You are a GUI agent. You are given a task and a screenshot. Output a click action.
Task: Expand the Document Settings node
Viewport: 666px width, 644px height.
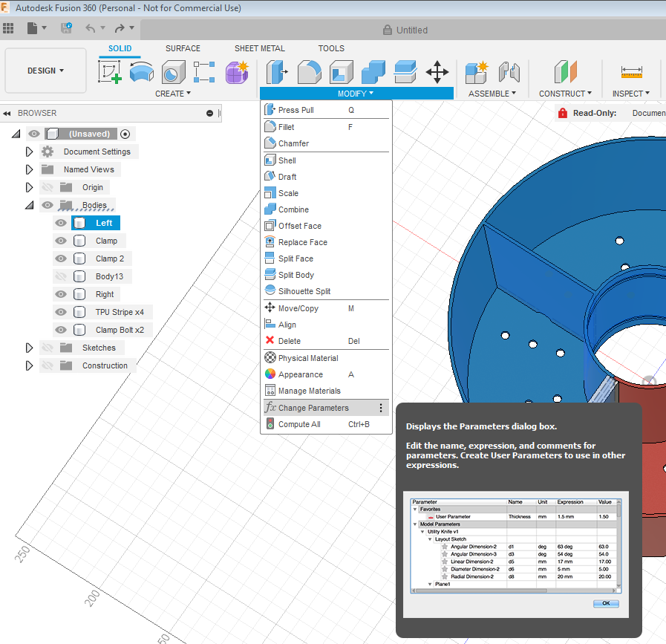[x=29, y=152]
